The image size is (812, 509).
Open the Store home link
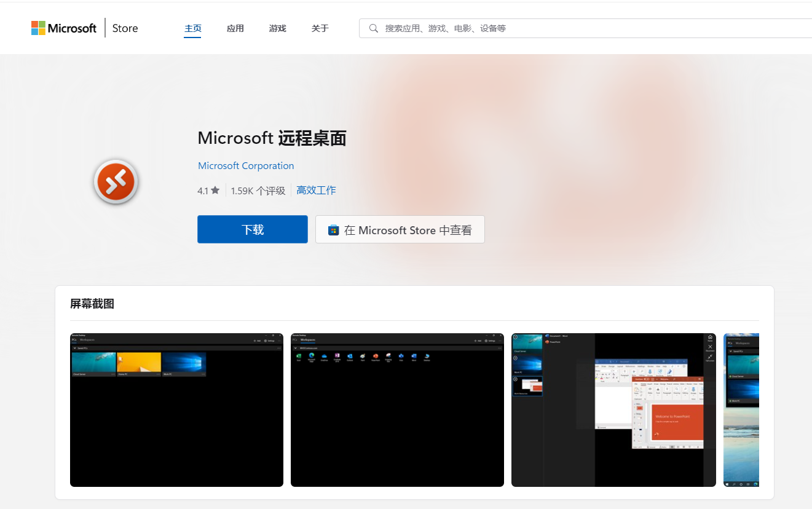pyautogui.click(x=125, y=28)
